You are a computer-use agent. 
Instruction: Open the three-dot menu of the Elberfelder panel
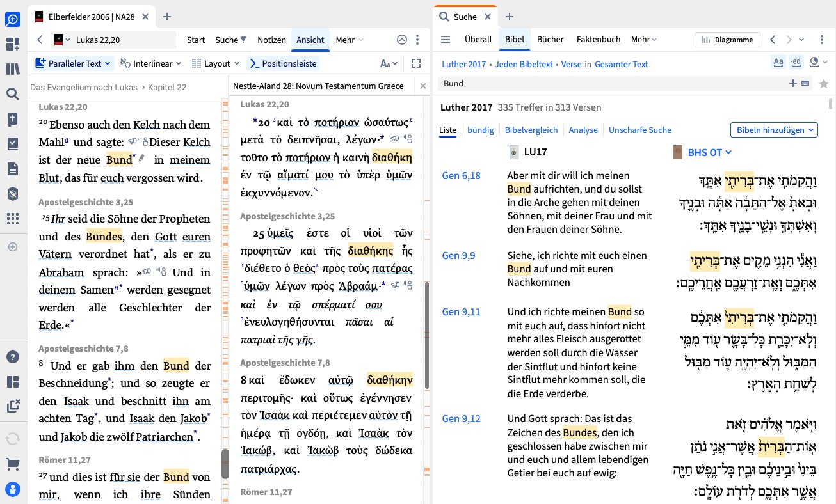pos(417,40)
